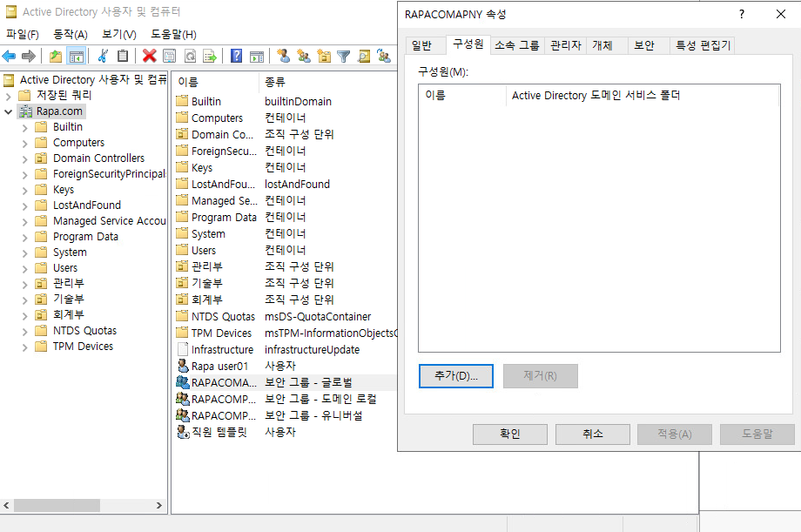Click the Infrastructure document icon in list

(x=182, y=349)
